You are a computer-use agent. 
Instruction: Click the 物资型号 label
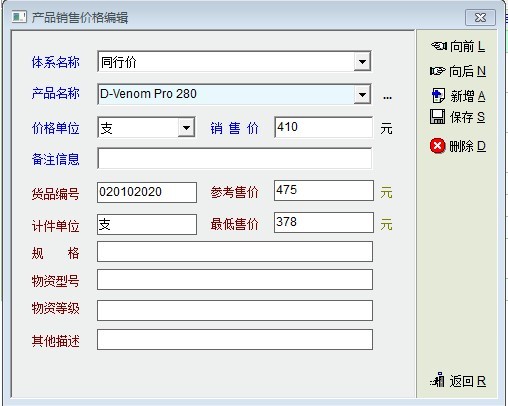56,281
